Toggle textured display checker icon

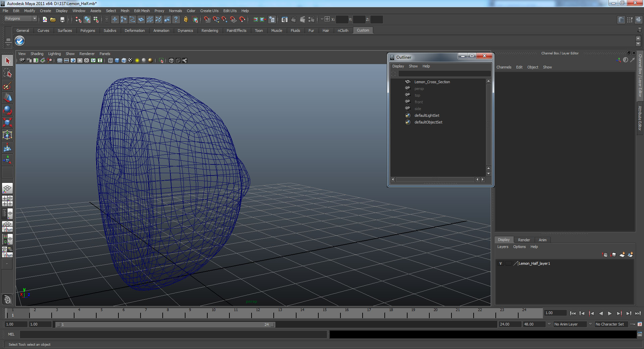[x=130, y=60]
